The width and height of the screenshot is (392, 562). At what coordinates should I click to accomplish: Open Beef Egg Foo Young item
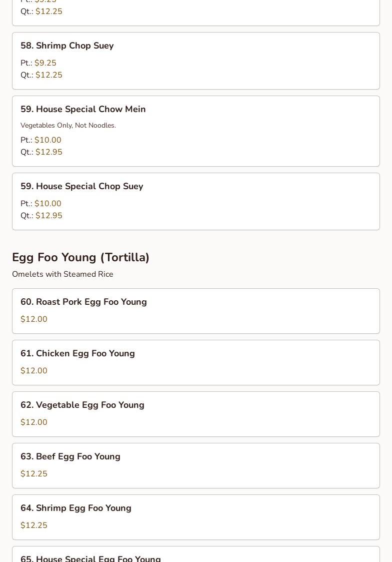click(70, 456)
